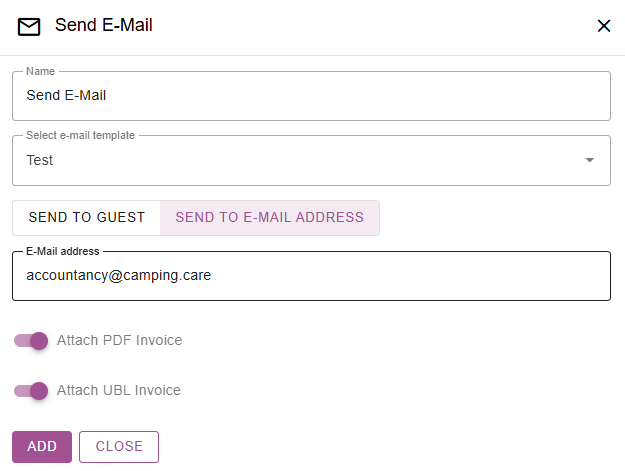Click the envelope icon in the dialog header
The height and width of the screenshot is (471, 625).
[29, 26]
